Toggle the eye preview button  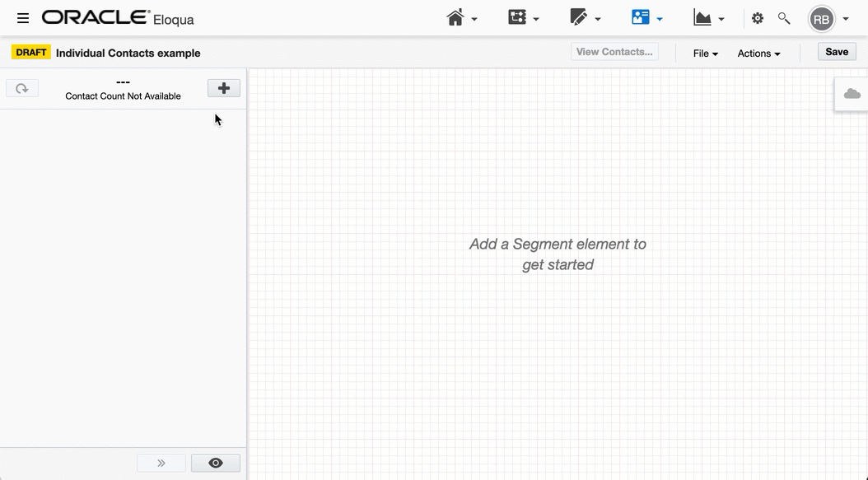[x=216, y=463]
